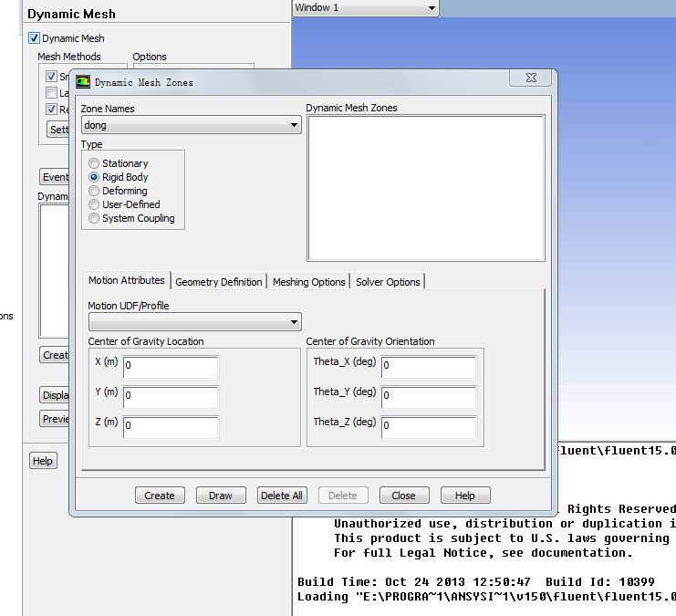The image size is (676, 616).
Task: Click the Create button in the dialog
Action: click(160, 496)
